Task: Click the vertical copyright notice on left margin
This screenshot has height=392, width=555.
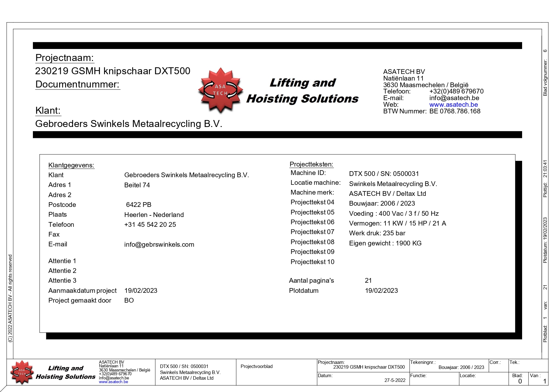Action: pyautogui.click(x=10, y=298)
